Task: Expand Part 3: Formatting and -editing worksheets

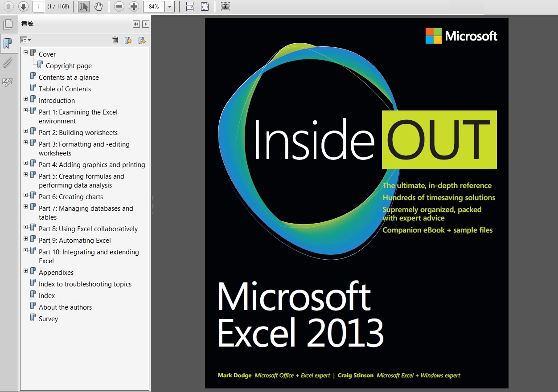Action: coord(26,143)
